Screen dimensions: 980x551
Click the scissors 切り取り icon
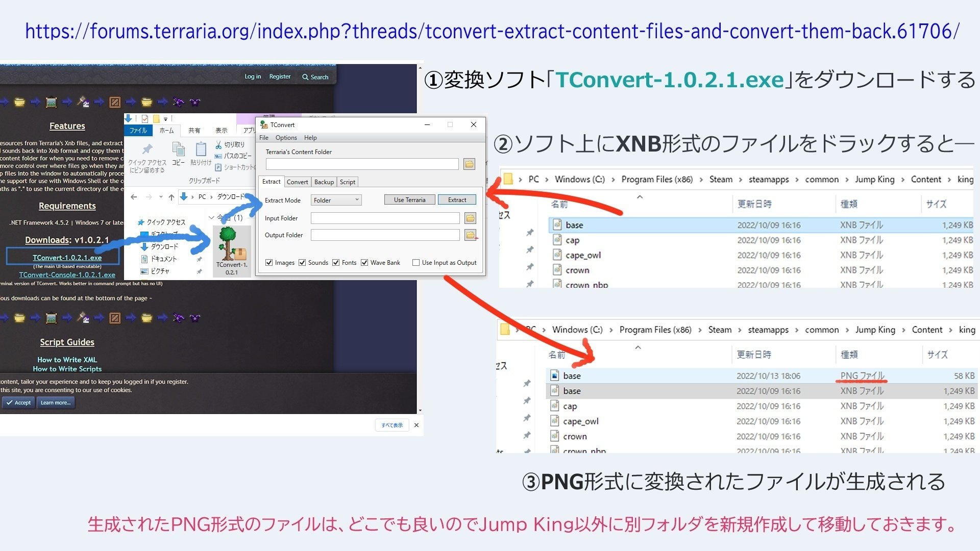(x=218, y=145)
